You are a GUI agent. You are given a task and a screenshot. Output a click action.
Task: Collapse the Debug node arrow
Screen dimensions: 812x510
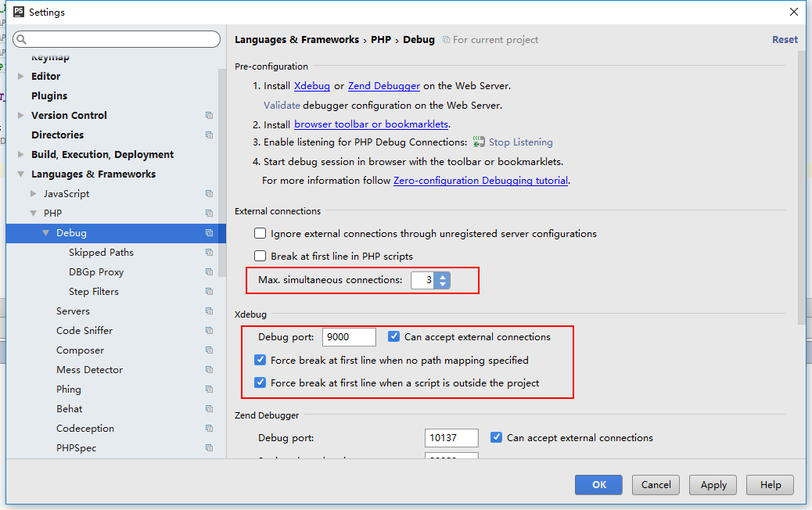coord(45,233)
